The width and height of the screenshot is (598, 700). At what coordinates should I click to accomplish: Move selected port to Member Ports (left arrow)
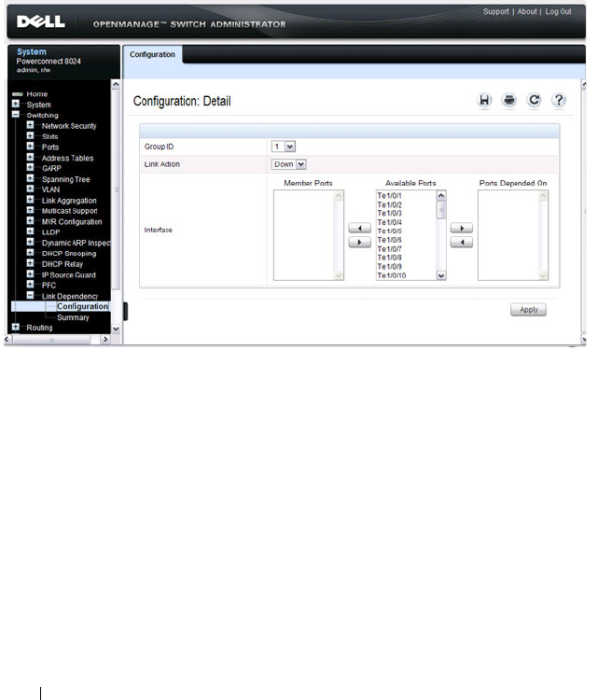tap(360, 228)
